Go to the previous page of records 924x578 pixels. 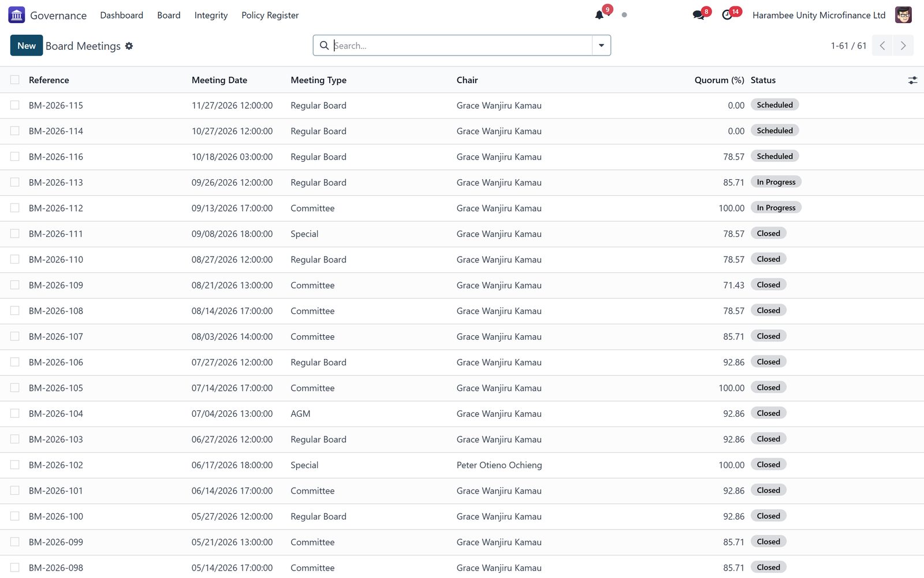coord(882,46)
